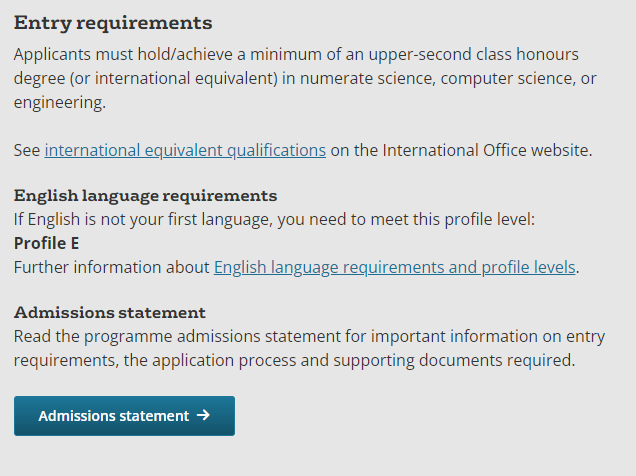Click the Admissions statement subheading text
This screenshot has height=476, width=636.
(110, 312)
